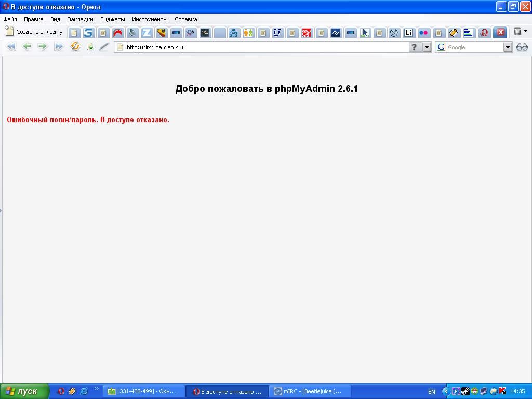Switch to the tab with blue molecule icon
The image size is (532, 399).
233,33
